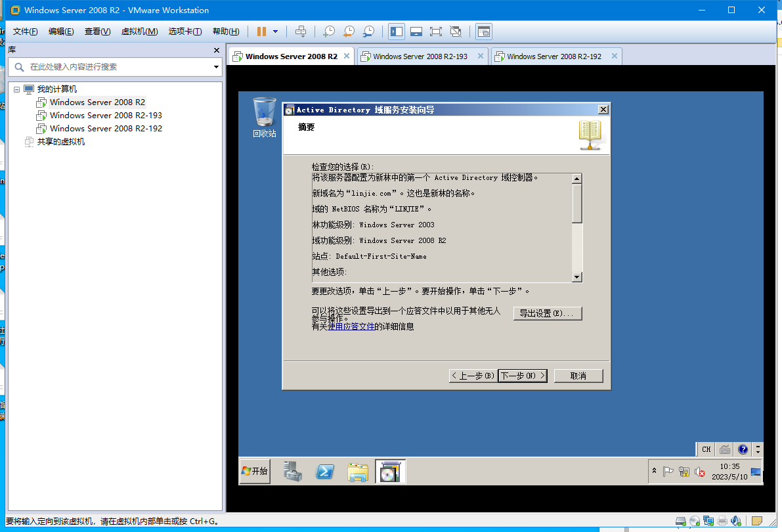Open the 查看(V) menu
782x532 pixels.
(x=97, y=32)
